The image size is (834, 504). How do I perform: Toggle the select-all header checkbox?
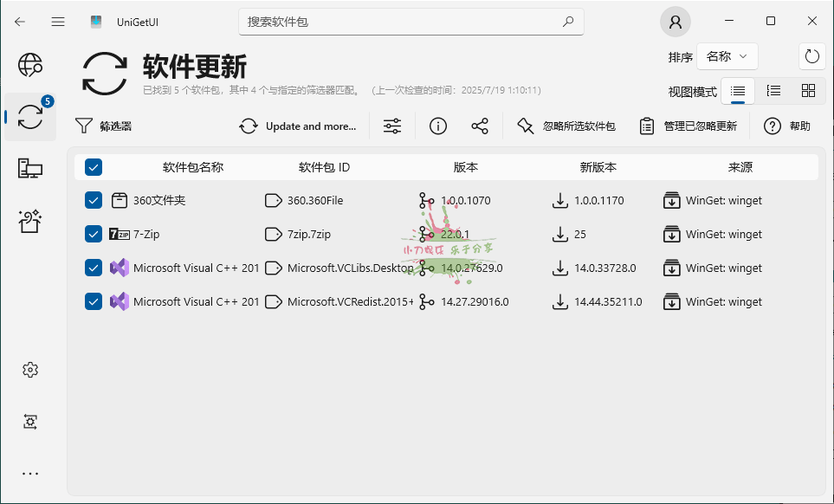point(94,167)
